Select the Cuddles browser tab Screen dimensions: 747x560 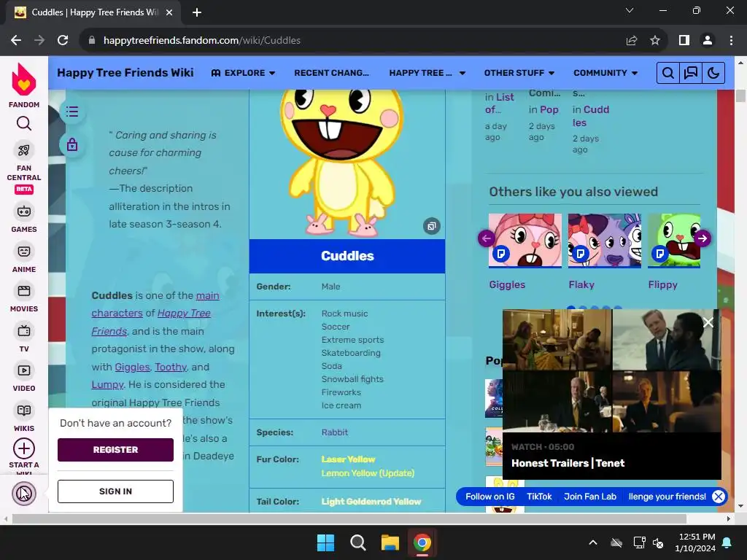[x=93, y=12]
